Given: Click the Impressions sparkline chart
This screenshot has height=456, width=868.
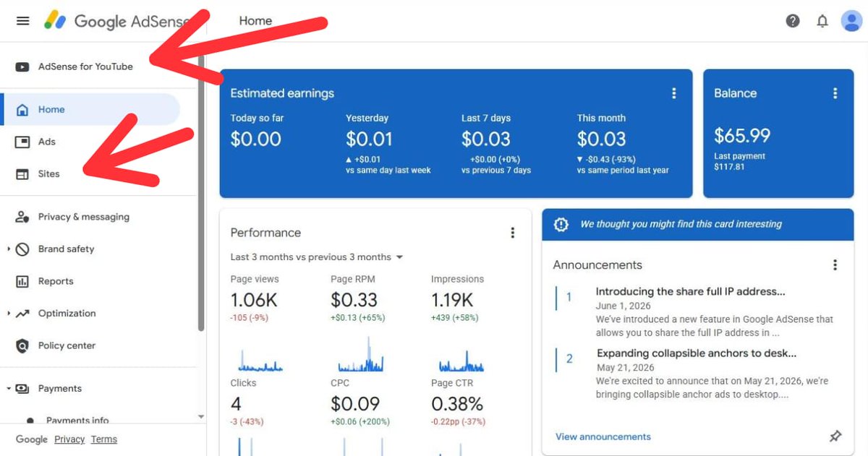Looking at the screenshot, I should pos(461,360).
